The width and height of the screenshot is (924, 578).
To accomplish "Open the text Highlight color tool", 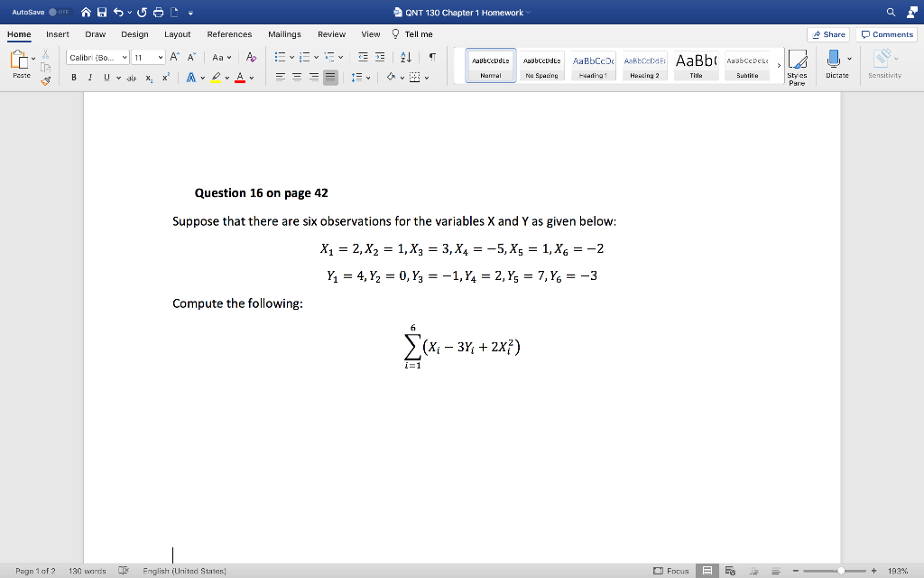I will 217,78.
